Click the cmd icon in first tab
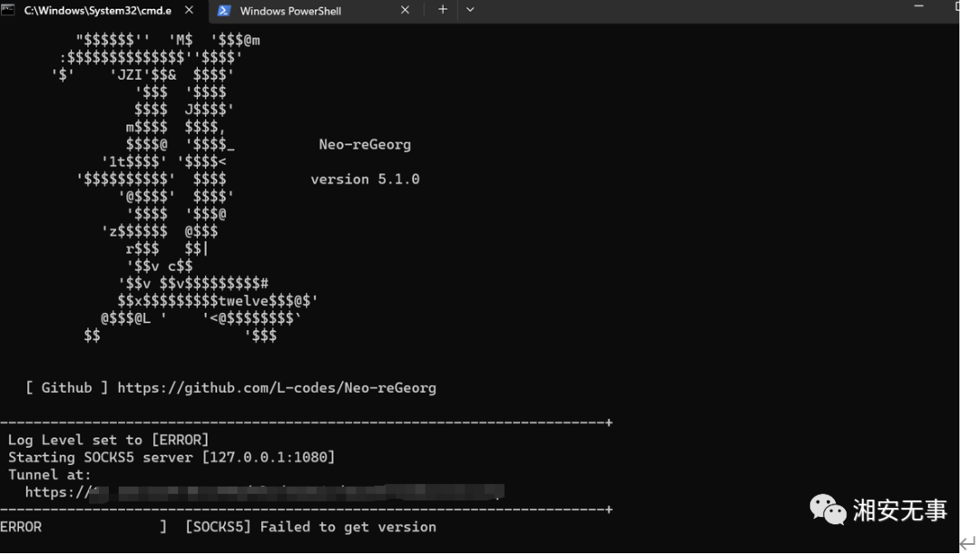This screenshot has width=980, height=554. pyautogui.click(x=8, y=9)
